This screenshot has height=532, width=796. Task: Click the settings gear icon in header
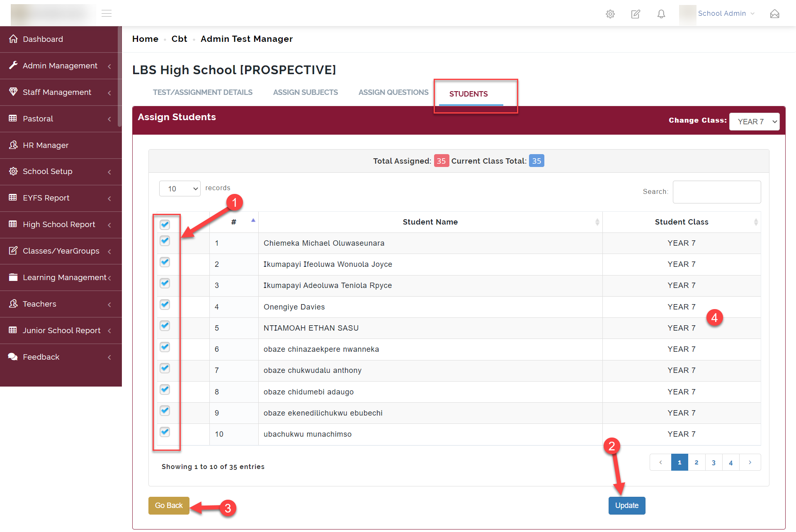click(x=610, y=14)
